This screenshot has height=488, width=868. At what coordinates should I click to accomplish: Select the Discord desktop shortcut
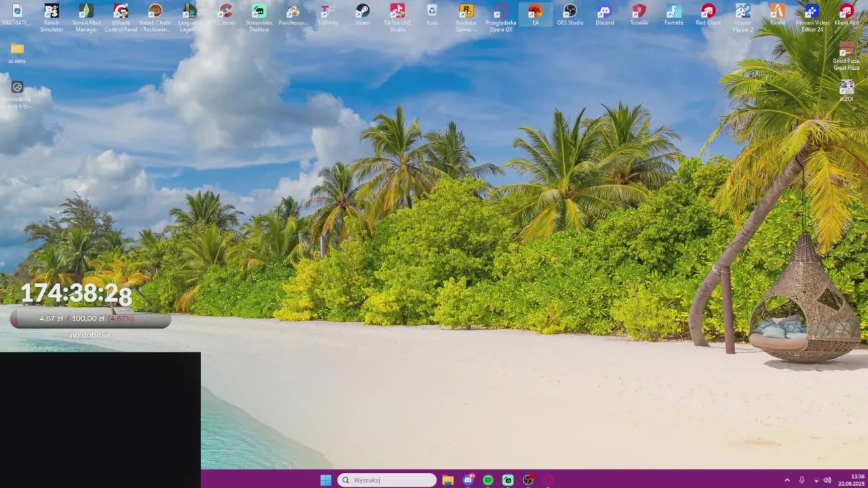(x=605, y=15)
